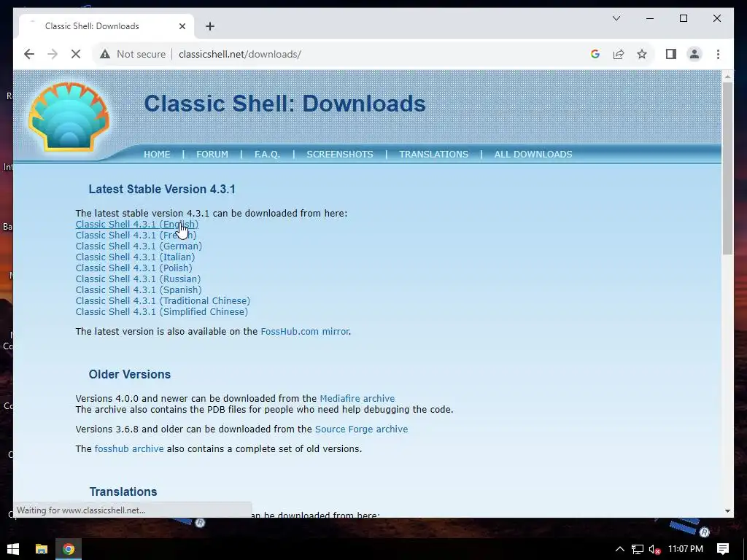Go to HOME in site navigation
747x560 pixels.
pos(157,155)
